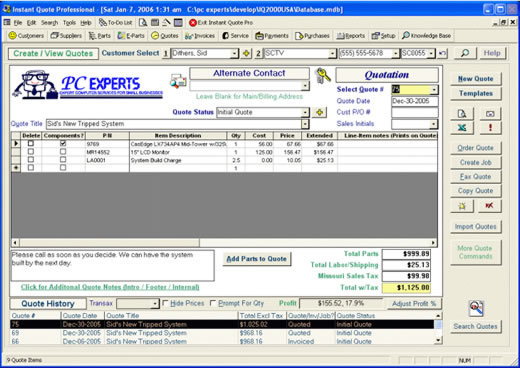Open the Payments module

tap(272, 36)
